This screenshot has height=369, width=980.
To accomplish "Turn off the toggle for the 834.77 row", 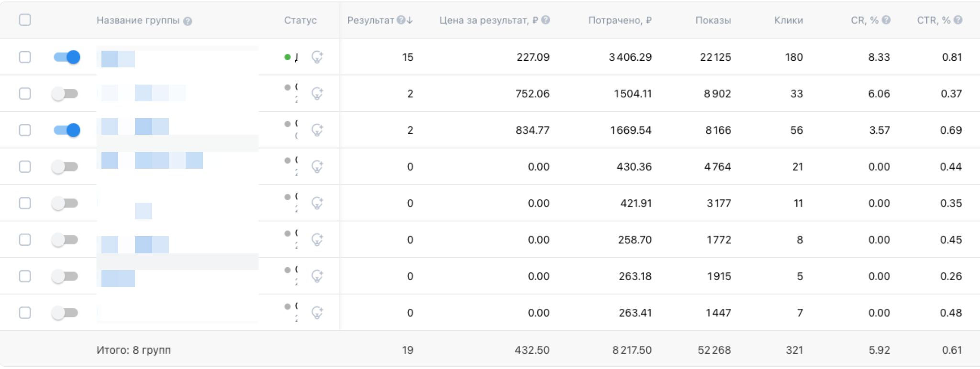I will [x=67, y=130].
